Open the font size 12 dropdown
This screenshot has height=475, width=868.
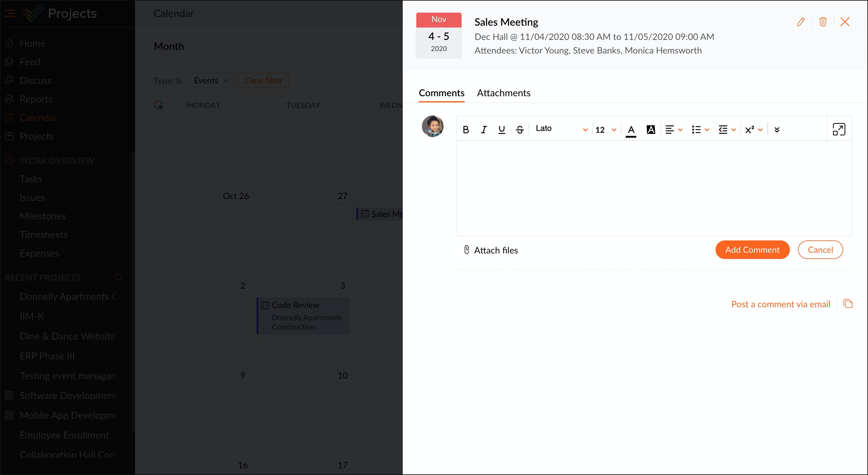(606, 130)
